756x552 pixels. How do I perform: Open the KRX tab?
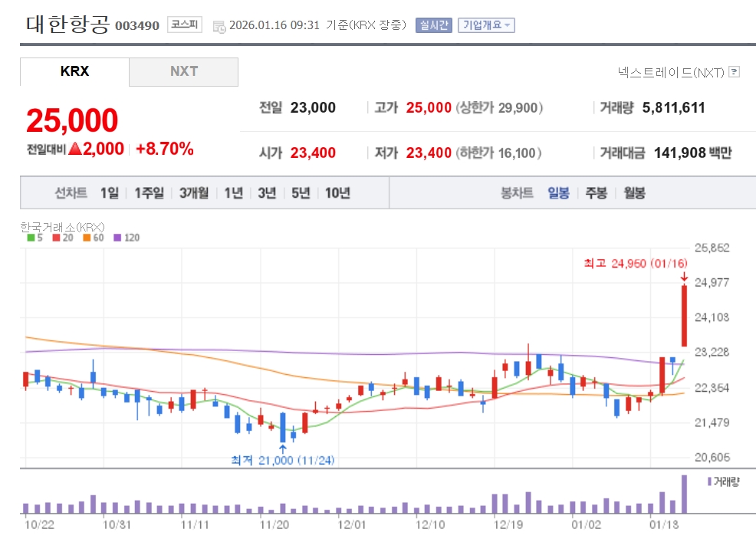74,71
